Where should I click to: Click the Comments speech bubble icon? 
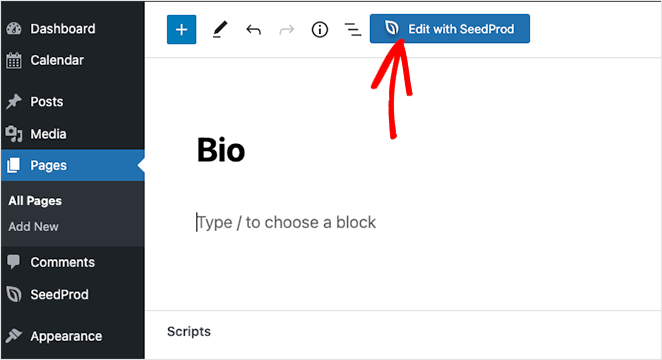pos(14,262)
